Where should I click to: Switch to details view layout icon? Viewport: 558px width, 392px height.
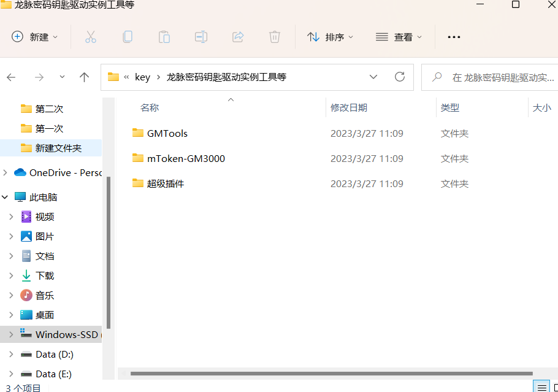[541, 387]
